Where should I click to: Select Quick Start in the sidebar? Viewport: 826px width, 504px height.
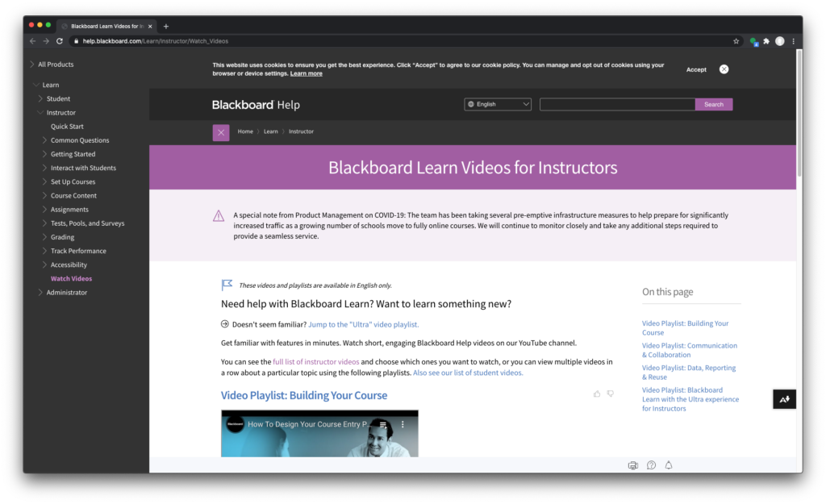point(67,127)
